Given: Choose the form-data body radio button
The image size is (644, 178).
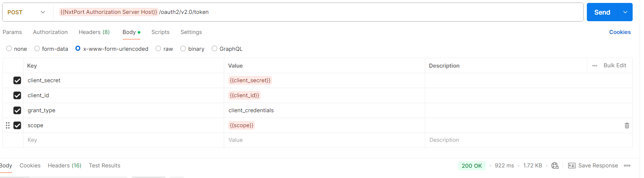Looking at the screenshot, I should tap(37, 49).
